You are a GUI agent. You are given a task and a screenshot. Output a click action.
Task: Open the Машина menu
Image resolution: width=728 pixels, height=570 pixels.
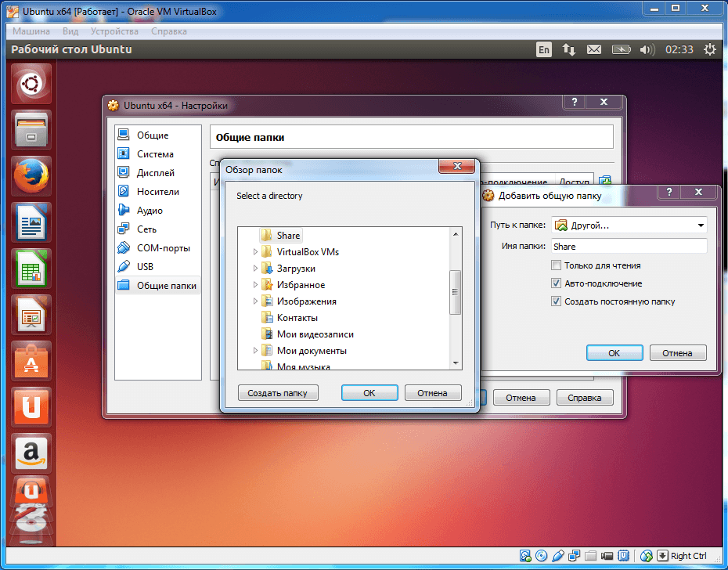(x=31, y=31)
